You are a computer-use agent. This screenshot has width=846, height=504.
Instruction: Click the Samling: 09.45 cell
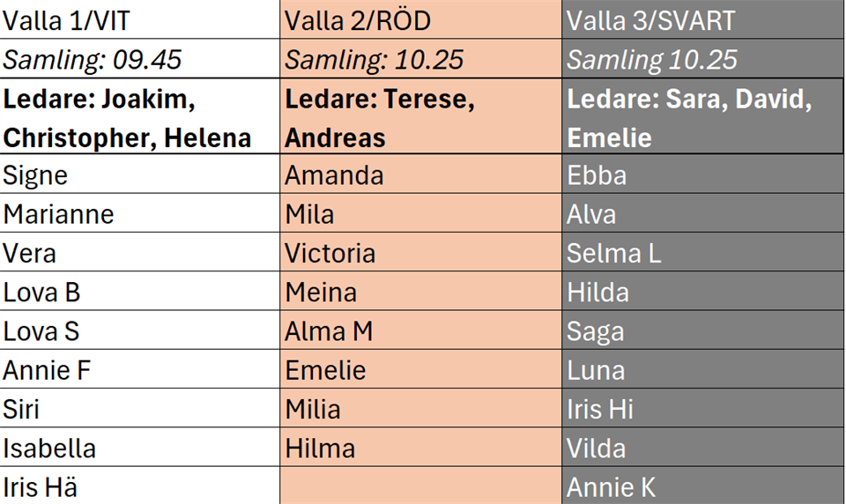tap(140, 58)
